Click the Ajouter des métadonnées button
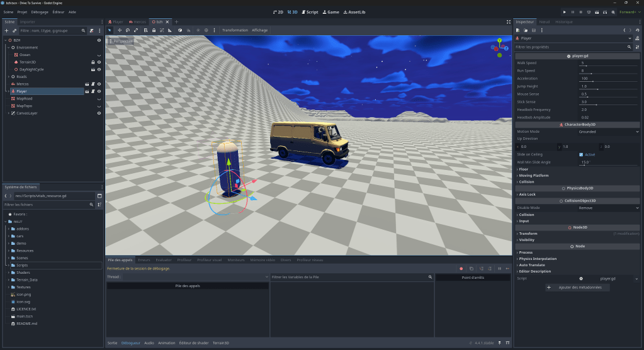This screenshot has height=350, width=644. (x=577, y=287)
